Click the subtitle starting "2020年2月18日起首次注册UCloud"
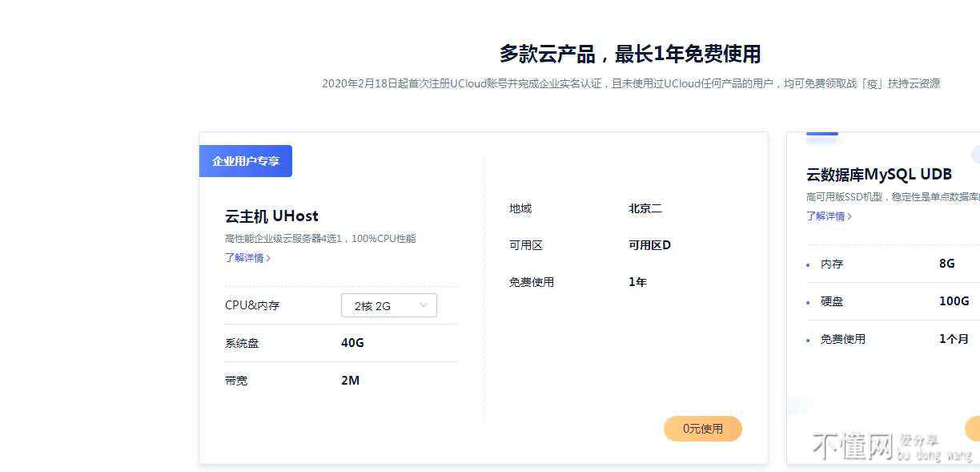Screen dimensions: 980x472 click(631, 83)
